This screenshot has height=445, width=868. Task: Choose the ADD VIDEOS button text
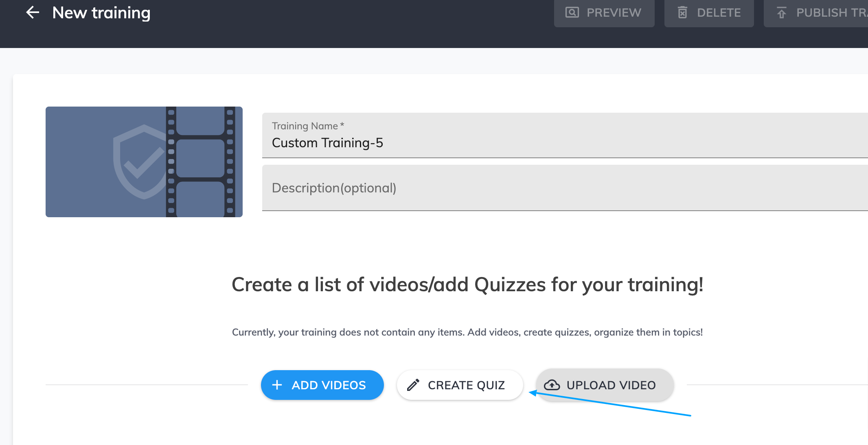pyautogui.click(x=329, y=385)
